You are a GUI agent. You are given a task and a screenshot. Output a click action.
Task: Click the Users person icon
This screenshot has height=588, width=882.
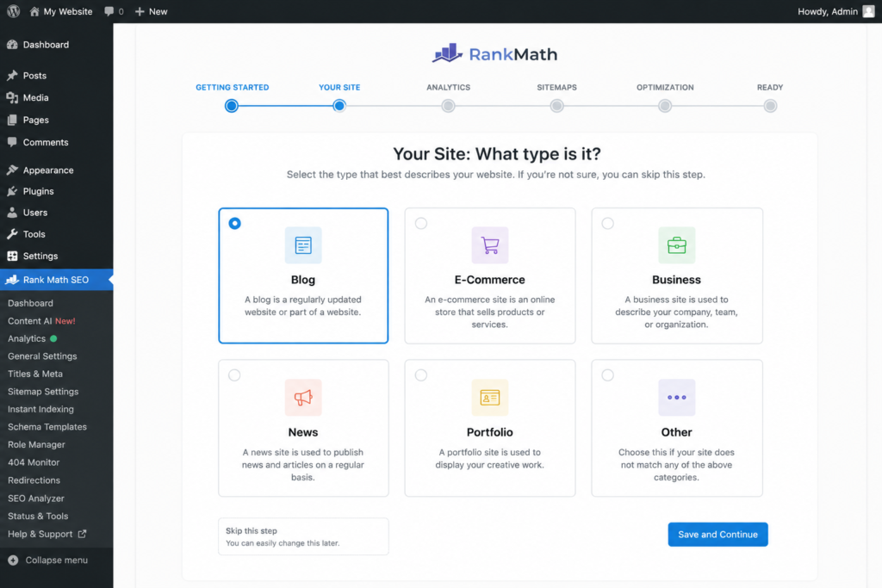coord(12,213)
